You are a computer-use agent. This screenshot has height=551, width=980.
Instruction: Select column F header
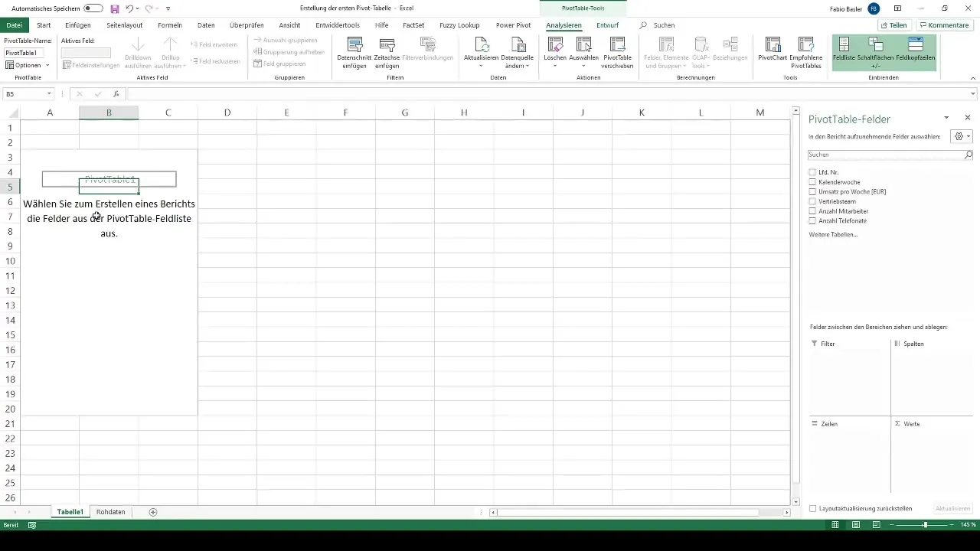345,112
